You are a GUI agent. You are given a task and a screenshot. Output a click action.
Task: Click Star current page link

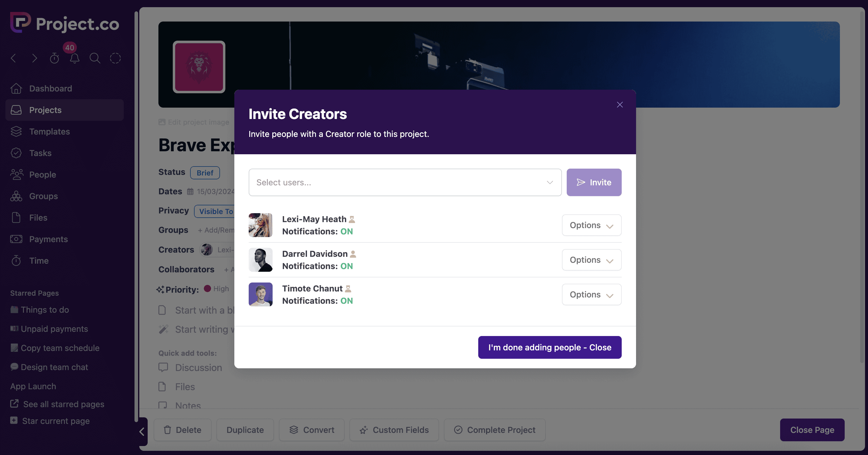[56, 421]
